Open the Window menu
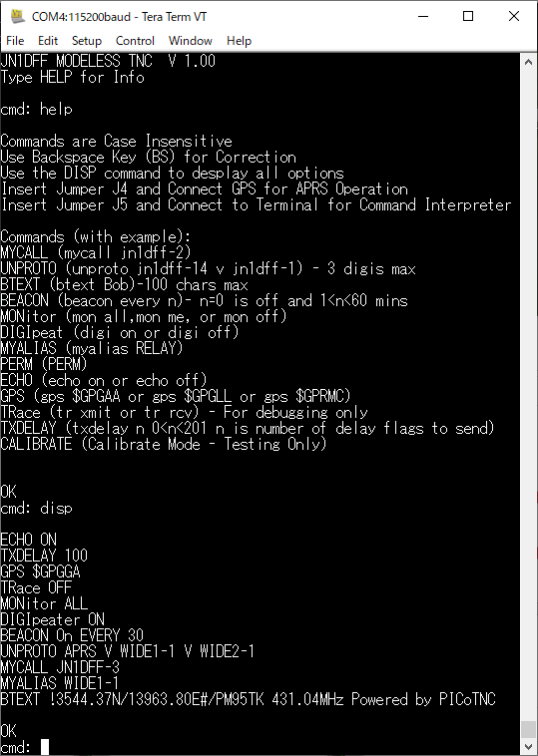 click(190, 41)
